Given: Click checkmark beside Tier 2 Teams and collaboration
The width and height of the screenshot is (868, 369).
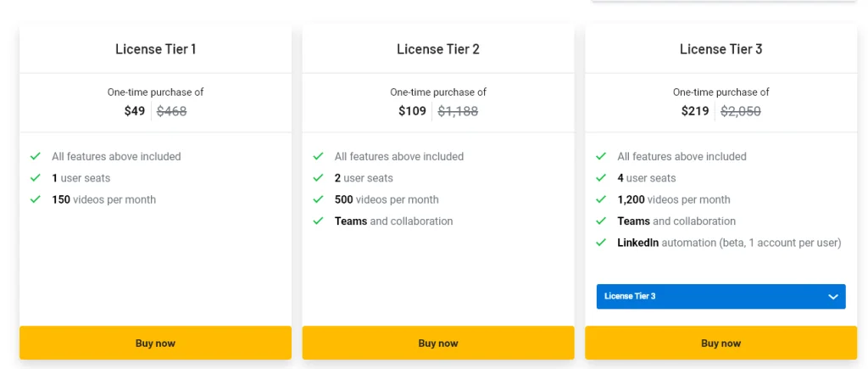Looking at the screenshot, I should coord(318,221).
